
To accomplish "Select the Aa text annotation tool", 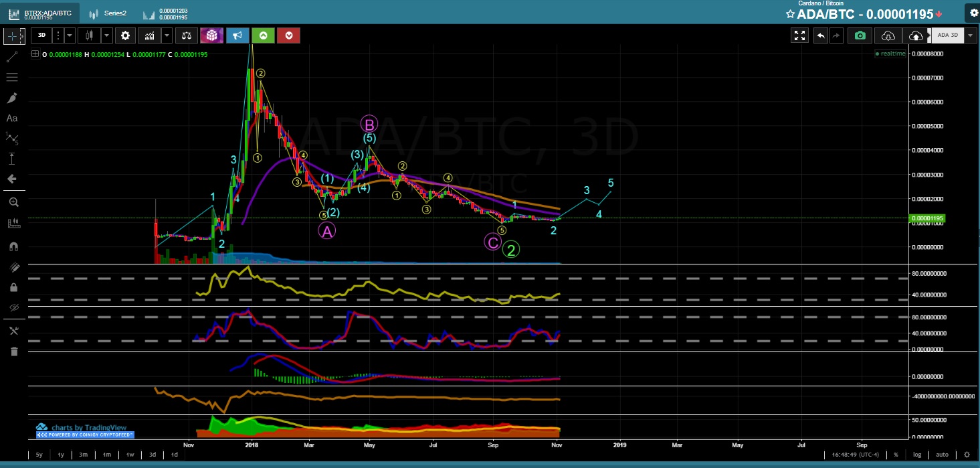I will coord(12,119).
